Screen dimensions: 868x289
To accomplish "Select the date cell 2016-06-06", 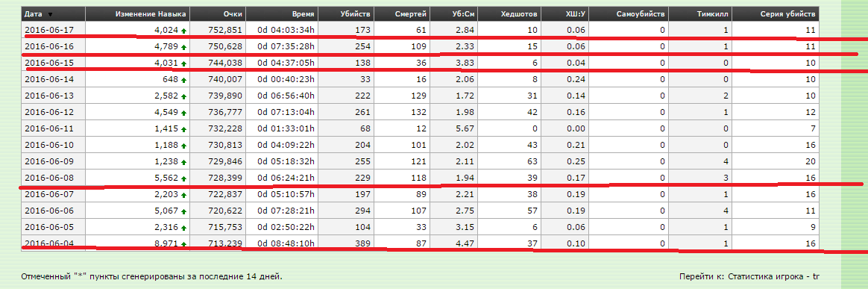I will [x=53, y=211].
